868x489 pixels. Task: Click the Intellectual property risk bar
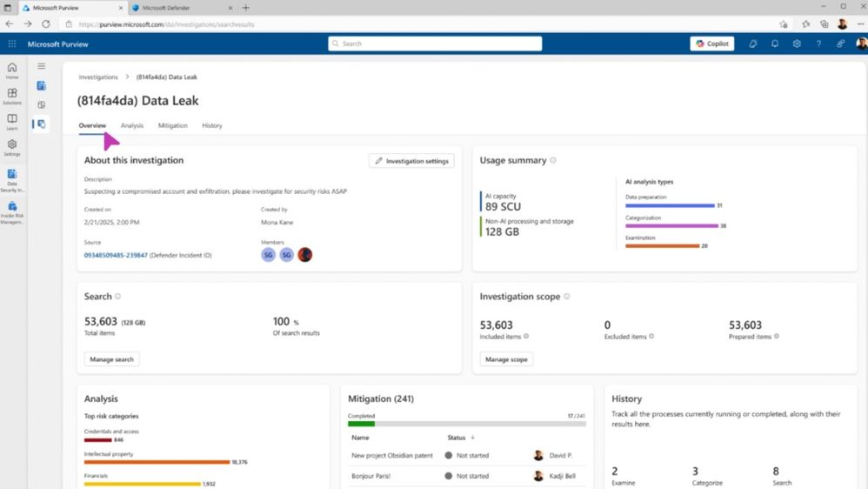click(157, 462)
